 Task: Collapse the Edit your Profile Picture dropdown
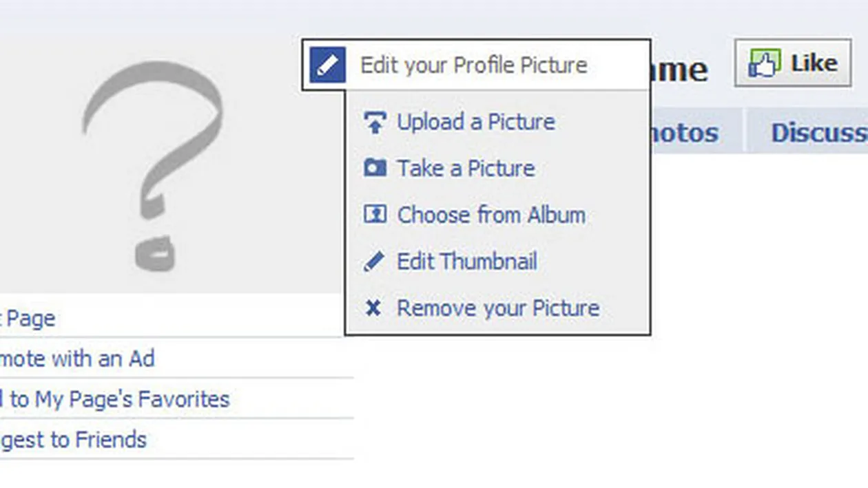474,65
